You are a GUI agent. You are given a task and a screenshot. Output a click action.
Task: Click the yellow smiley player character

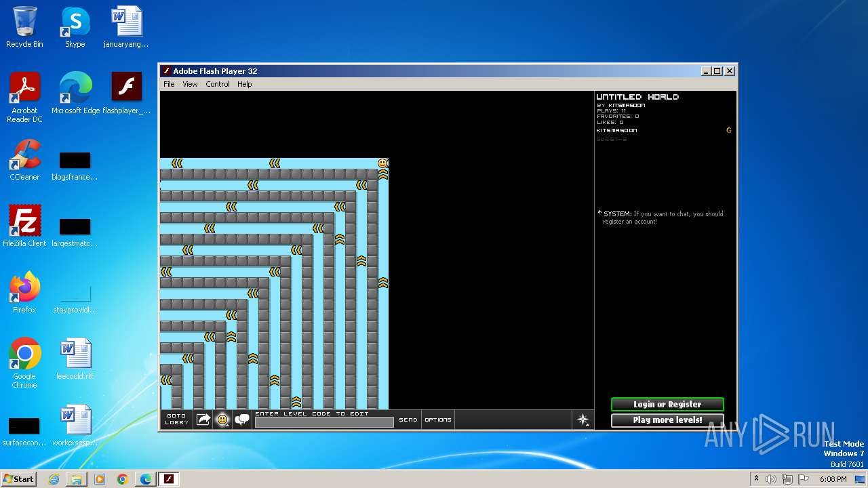382,163
